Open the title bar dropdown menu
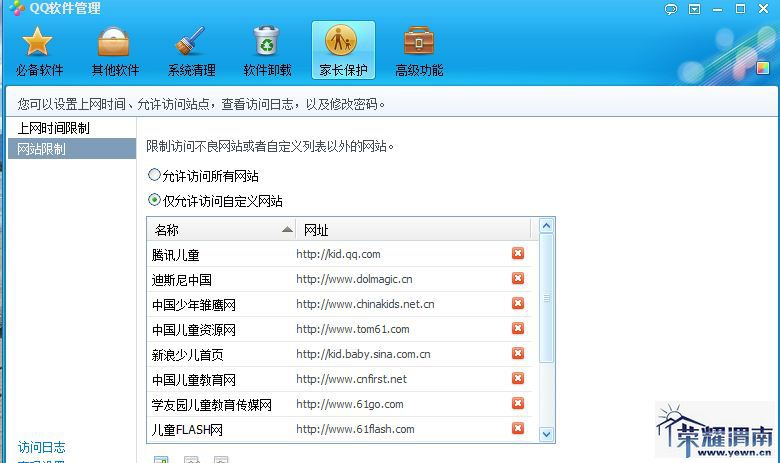780x463 pixels. (695, 9)
